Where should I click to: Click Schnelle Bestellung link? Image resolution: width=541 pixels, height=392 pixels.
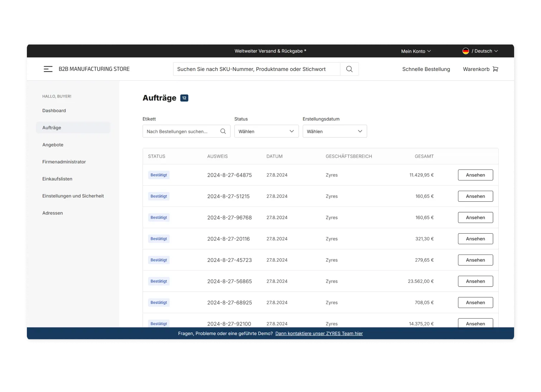pyautogui.click(x=426, y=69)
